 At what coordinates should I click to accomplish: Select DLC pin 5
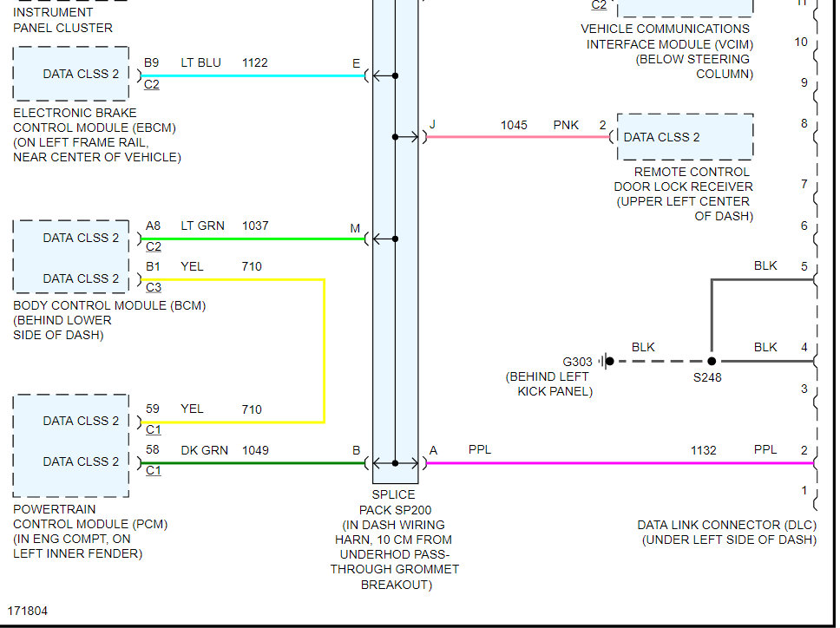point(804,266)
